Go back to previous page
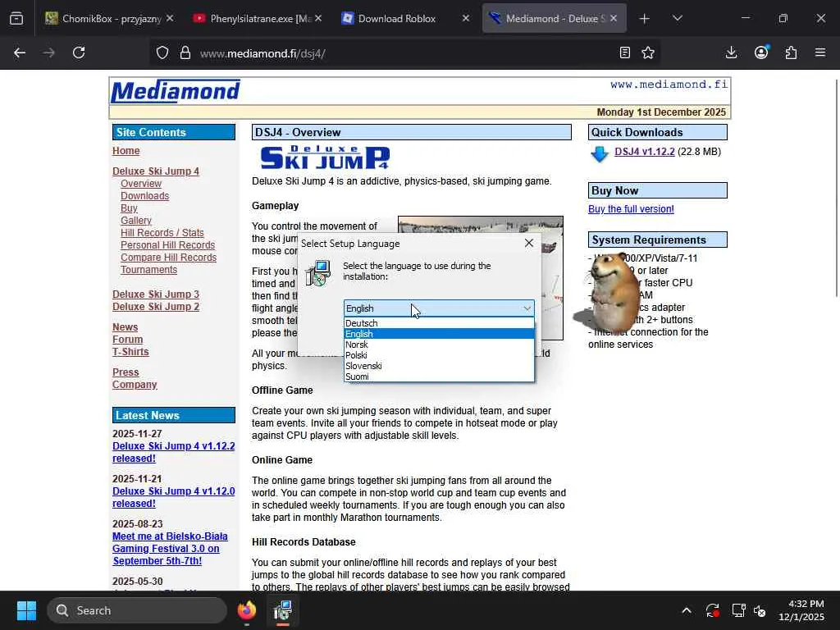840x630 pixels. pyautogui.click(x=20, y=52)
